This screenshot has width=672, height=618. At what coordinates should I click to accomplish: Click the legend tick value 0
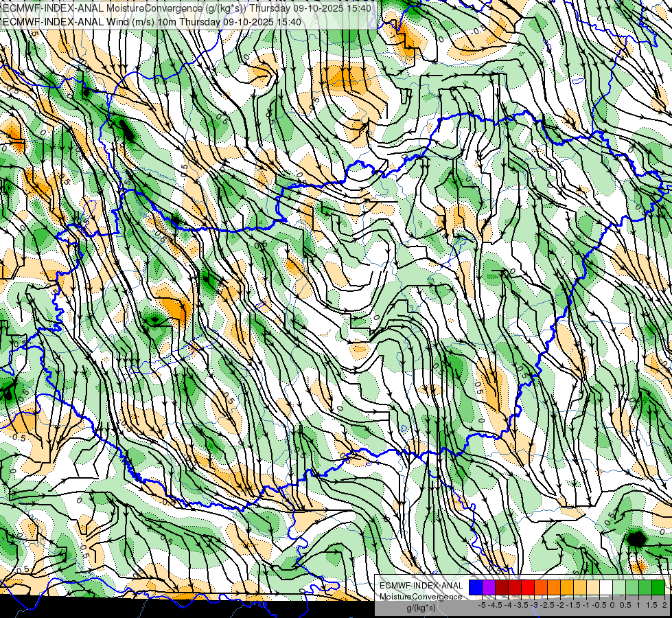pos(612,605)
